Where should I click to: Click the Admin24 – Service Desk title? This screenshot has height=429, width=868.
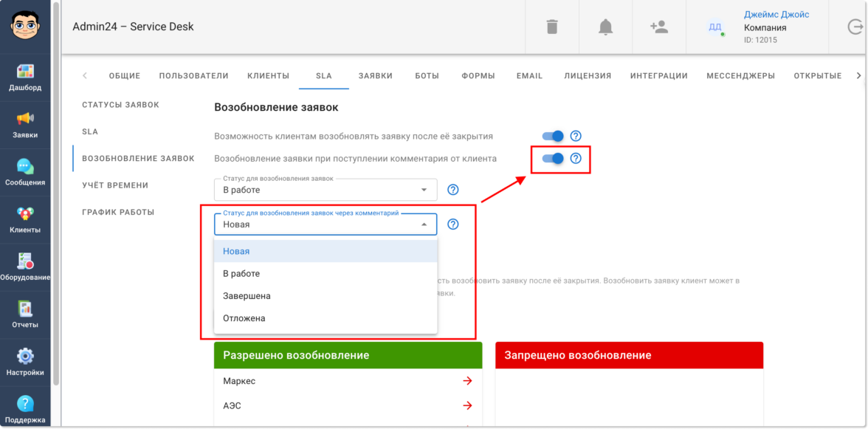(133, 27)
